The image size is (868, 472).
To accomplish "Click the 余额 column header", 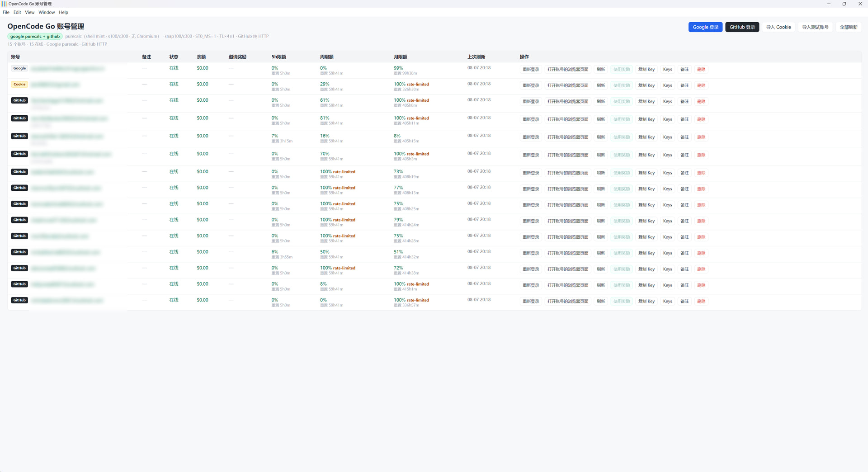I will (x=201, y=57).
